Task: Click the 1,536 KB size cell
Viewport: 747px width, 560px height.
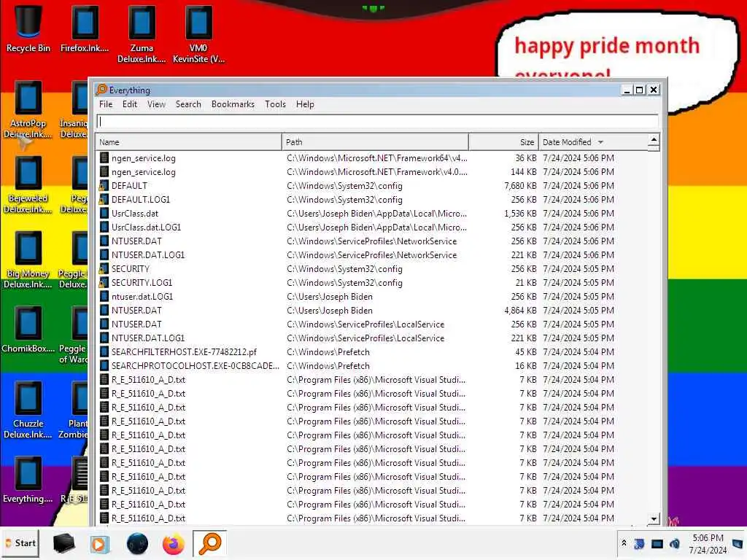Action: [520, 214]
